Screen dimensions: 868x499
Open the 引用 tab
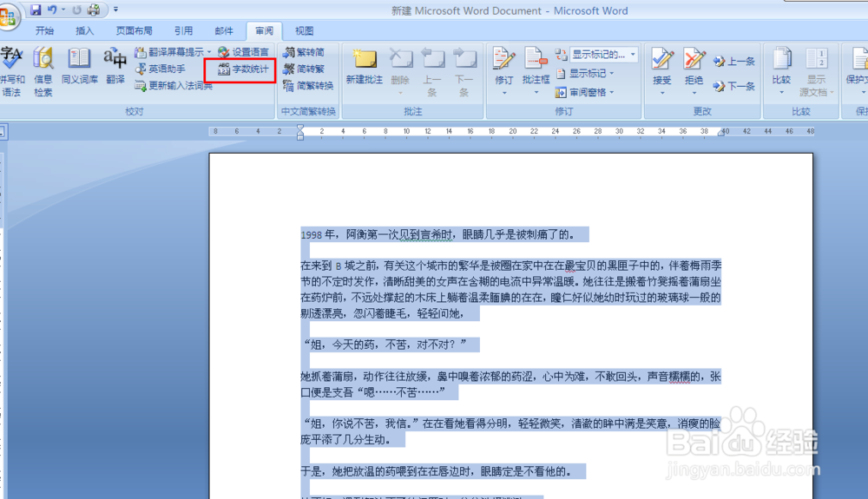183,31
